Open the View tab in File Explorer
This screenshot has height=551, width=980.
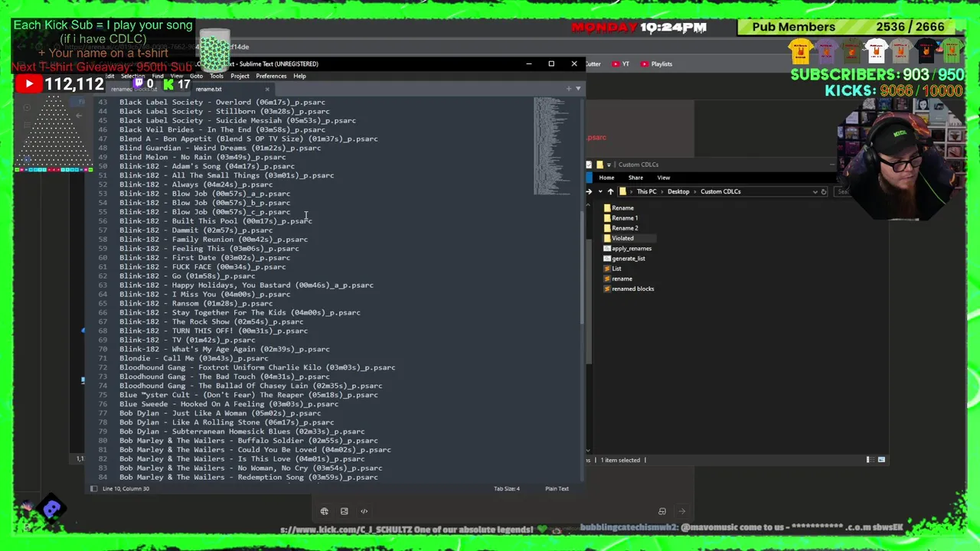point(663,178)
